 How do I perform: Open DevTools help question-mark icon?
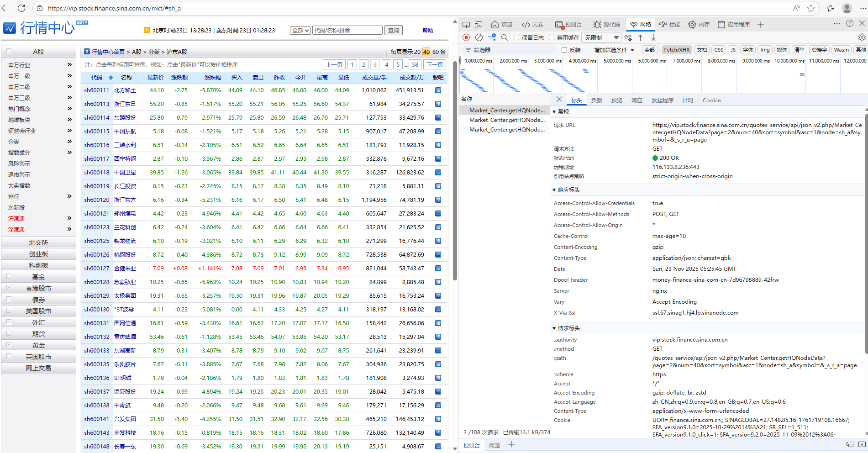(x=850, y=23)
